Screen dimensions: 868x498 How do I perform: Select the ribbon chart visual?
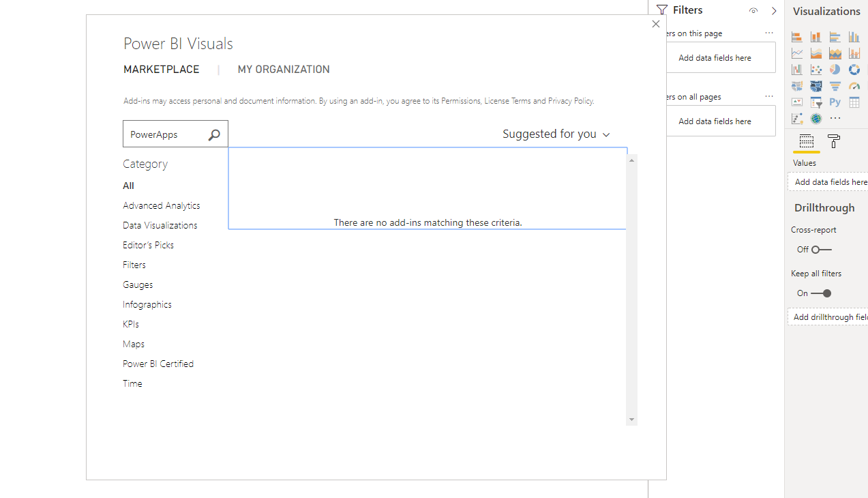click(x=835, y=53)
